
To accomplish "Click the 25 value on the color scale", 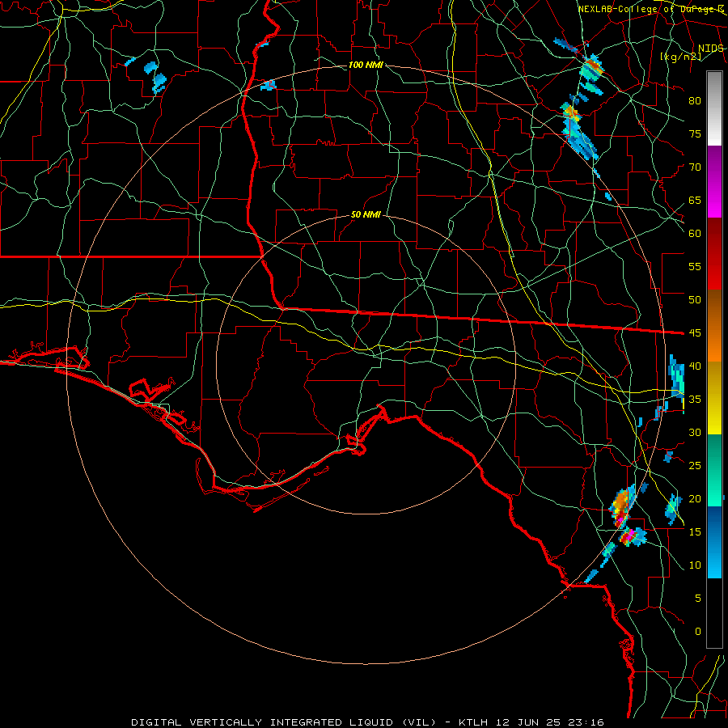I will pyautogui.click(x=695, y=465).
